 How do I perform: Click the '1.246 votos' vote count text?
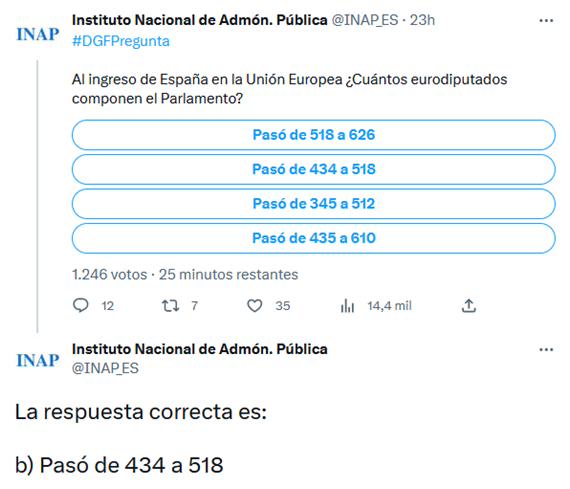coord(109,274)
